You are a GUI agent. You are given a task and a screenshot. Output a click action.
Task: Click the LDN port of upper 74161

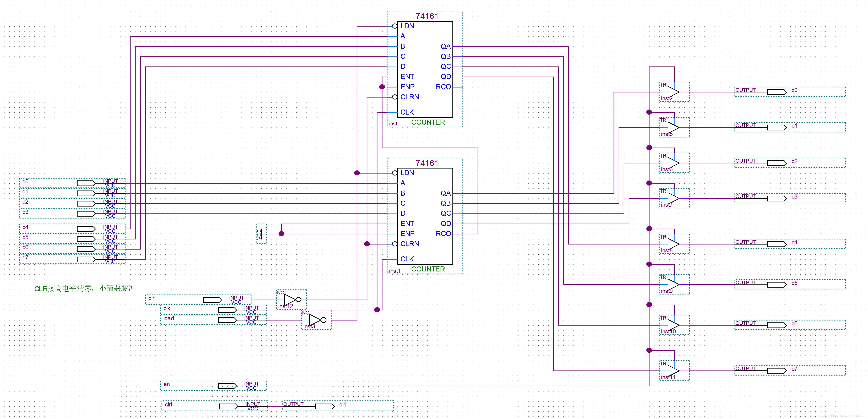(407, 26)
